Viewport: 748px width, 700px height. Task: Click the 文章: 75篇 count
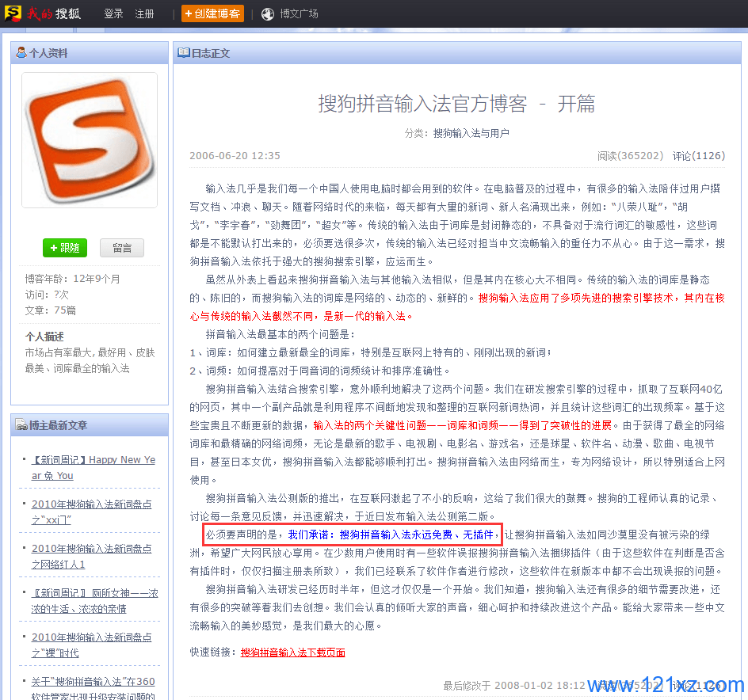point(51,310)
